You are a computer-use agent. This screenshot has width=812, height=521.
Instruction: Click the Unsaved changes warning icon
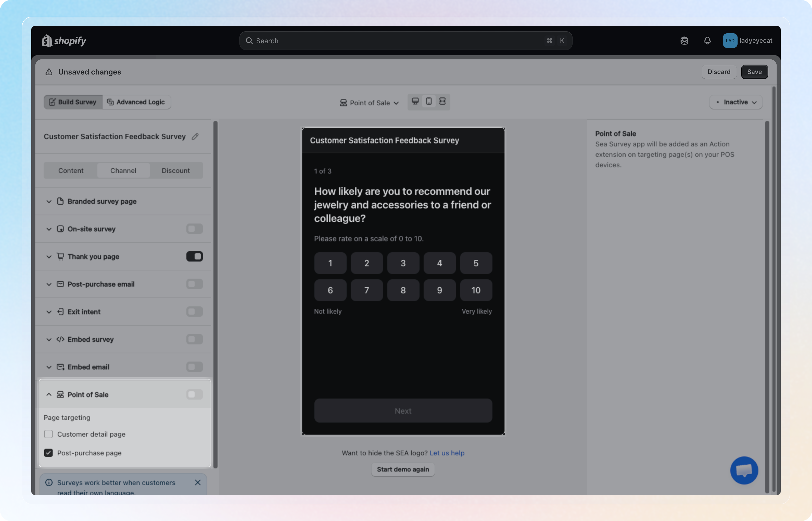[49, 72]
